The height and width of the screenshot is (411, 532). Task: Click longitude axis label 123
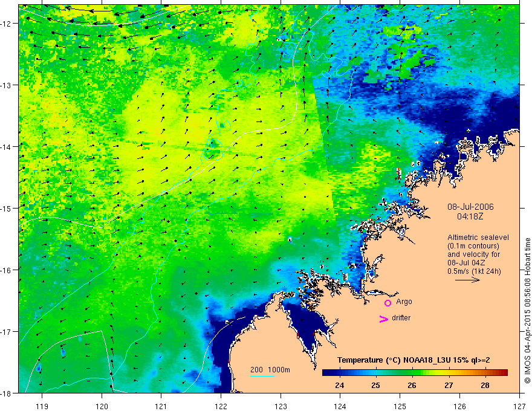pyautogui.click(x=281, y=406)
